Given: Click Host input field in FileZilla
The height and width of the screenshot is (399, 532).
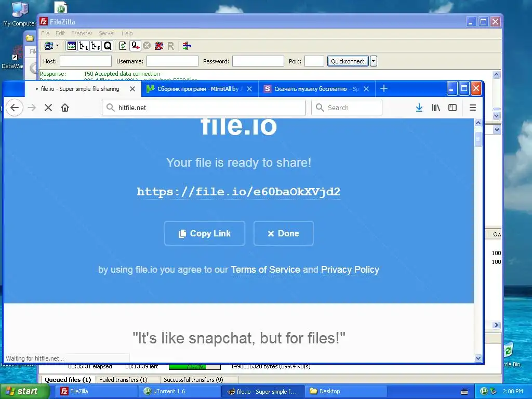Looking at the screenshot, I should (86, 61).
